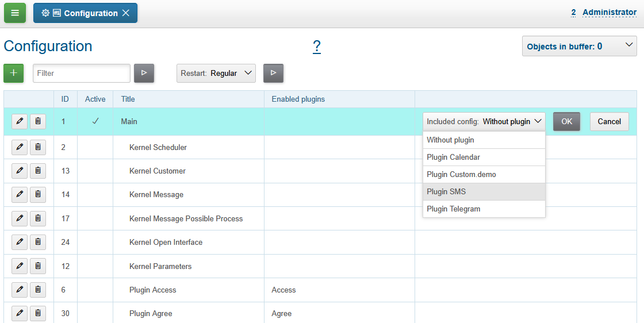Apply filter with the play arrow button
644x323 pixels.
(144, 73)
